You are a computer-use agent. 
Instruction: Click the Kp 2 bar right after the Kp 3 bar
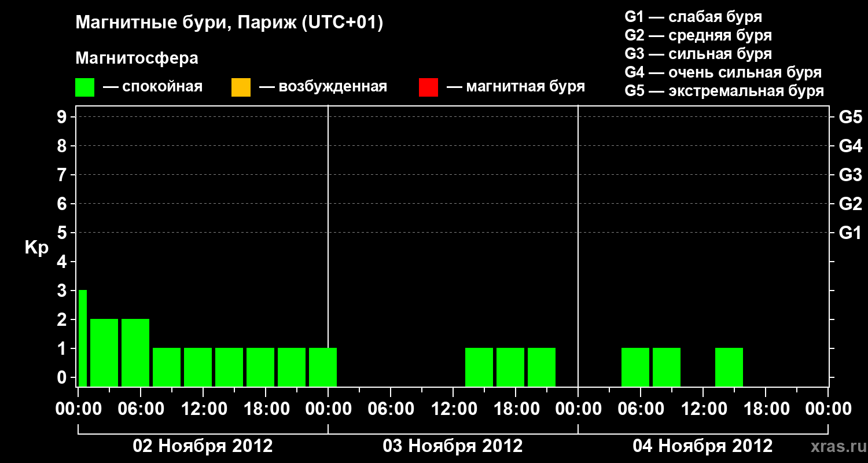pyautogui.click(x=104, y=352)
